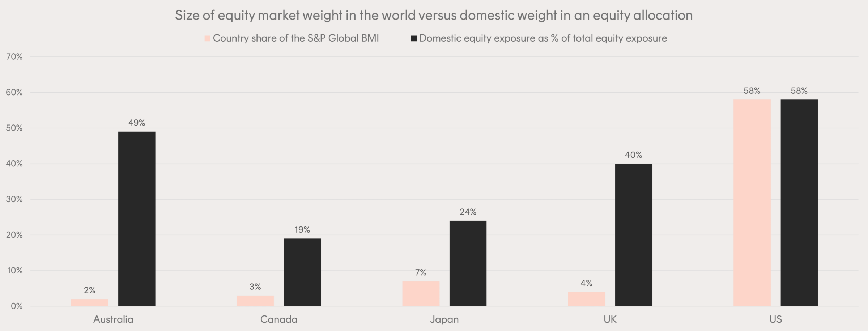Click the UK's pink 4% bar

coord(586,299)
